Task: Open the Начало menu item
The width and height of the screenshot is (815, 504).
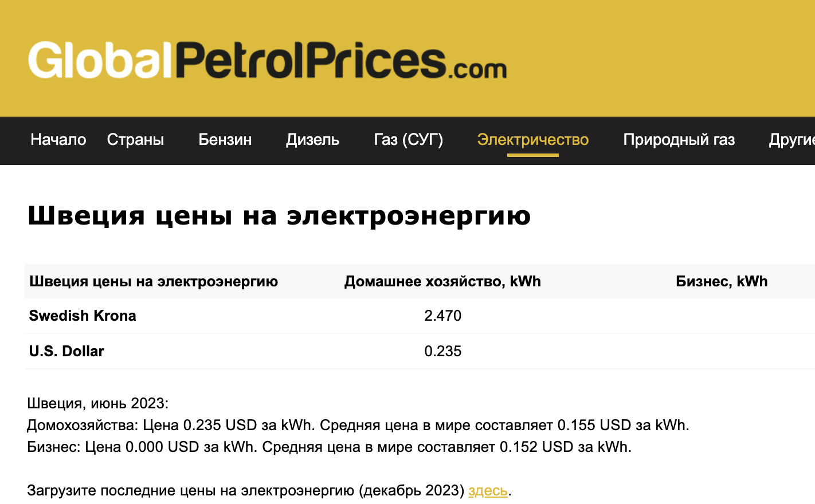Action: tap(58, 140)
